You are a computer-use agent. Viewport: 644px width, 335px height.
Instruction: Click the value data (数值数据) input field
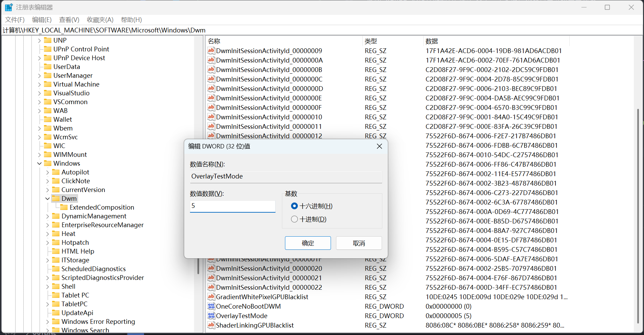click(233, 206)
